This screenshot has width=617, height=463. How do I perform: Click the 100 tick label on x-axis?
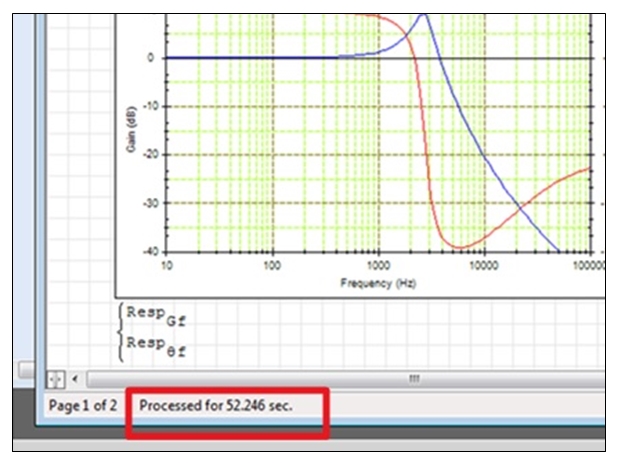[x=272, y=267]
